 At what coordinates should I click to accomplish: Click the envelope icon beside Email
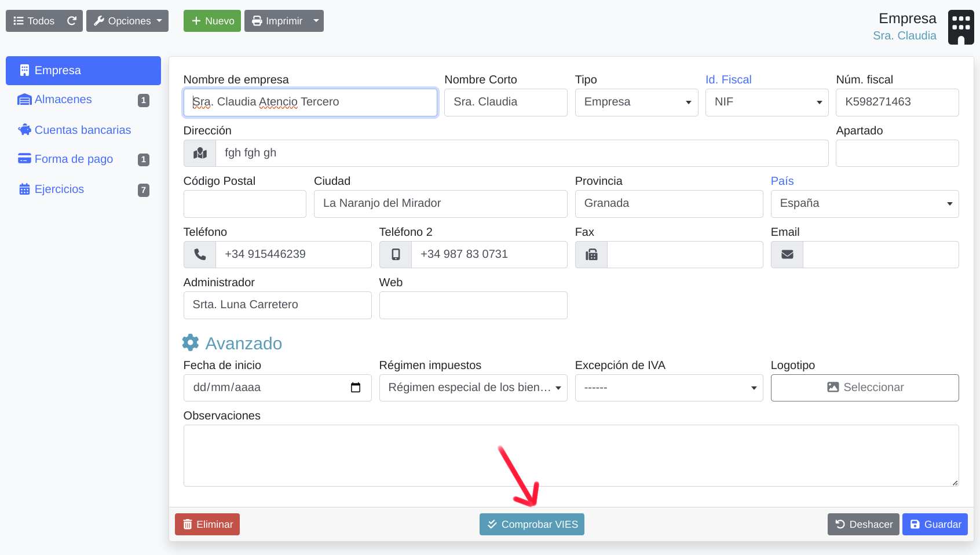(787, 254)
